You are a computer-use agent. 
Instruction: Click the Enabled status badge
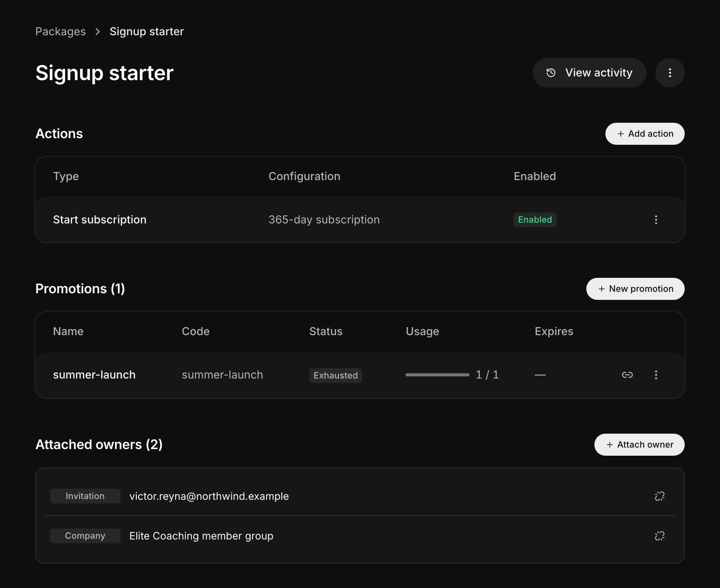click(x=535, y=220)
